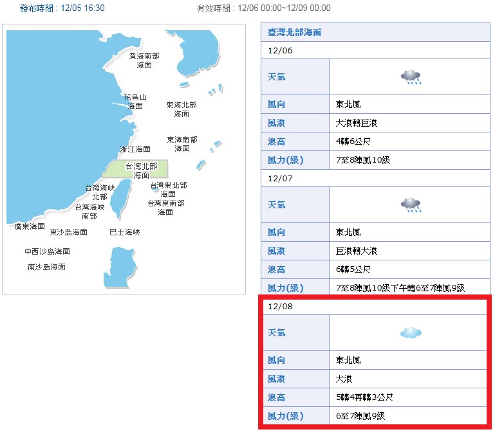Select 南沙島海面 on the map
Screen dimensions: 504x434
pos(46,267)
